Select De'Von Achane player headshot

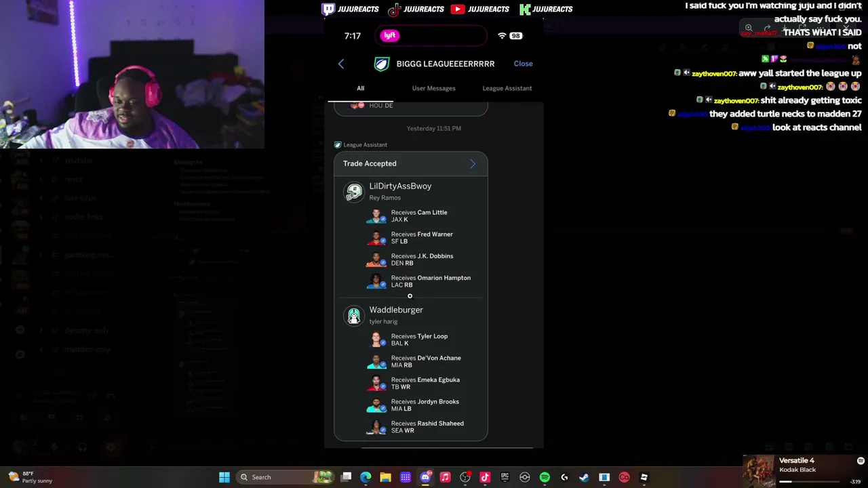tap(376, 361)
